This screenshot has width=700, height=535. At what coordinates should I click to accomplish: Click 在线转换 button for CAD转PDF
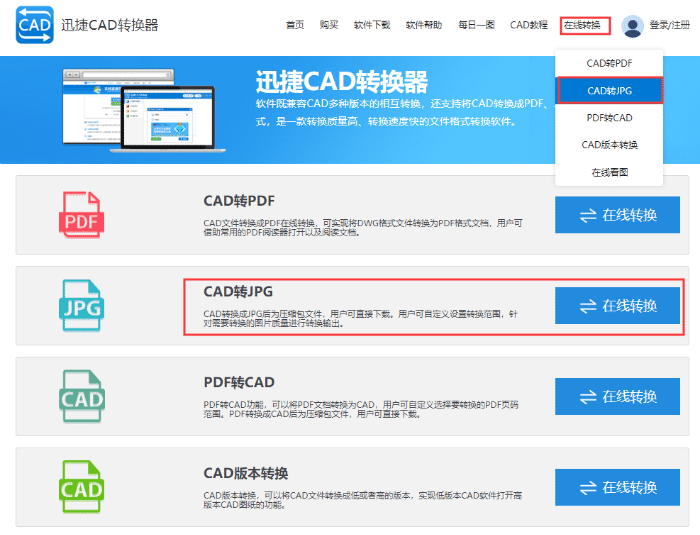point(617,215)
